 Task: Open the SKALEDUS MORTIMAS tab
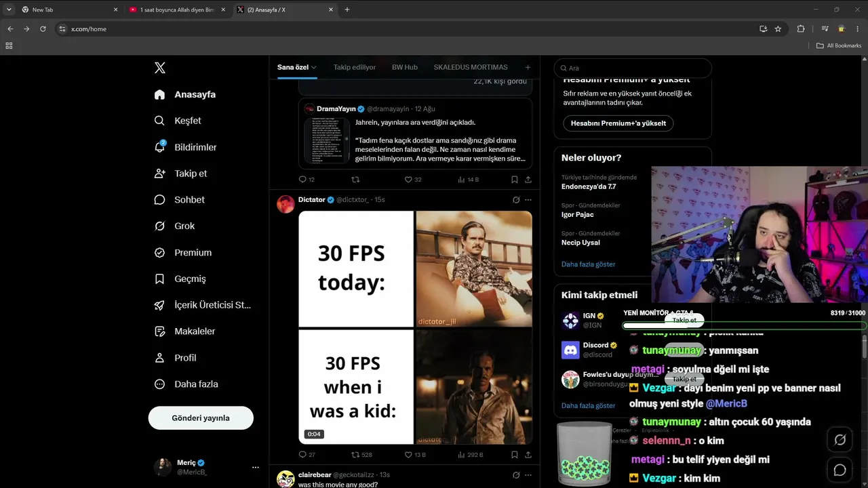click(471, 67)
